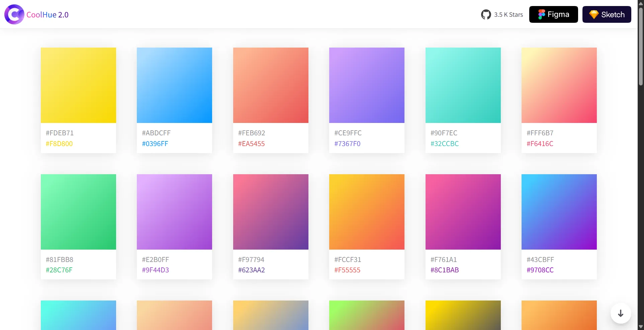
Task: Copy the #0396FF color code
Action: click(x=155, y=144)
